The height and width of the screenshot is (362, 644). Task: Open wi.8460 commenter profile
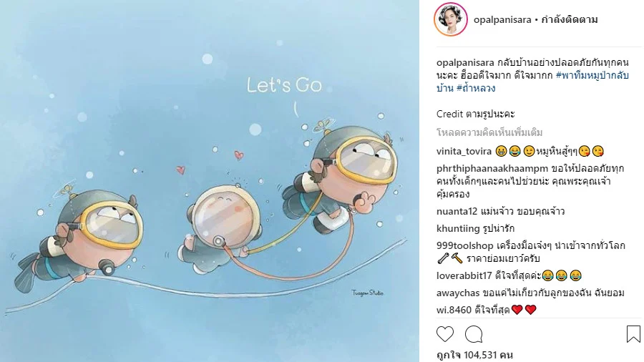pos(454,310)
